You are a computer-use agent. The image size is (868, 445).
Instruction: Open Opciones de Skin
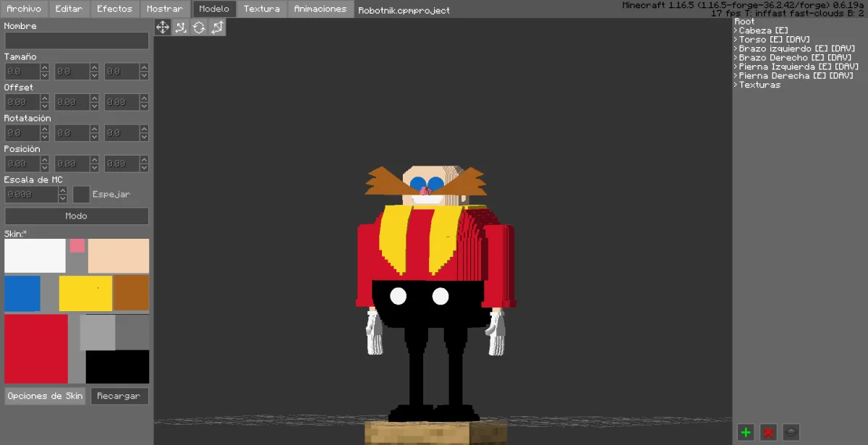(x=45, y=397)
